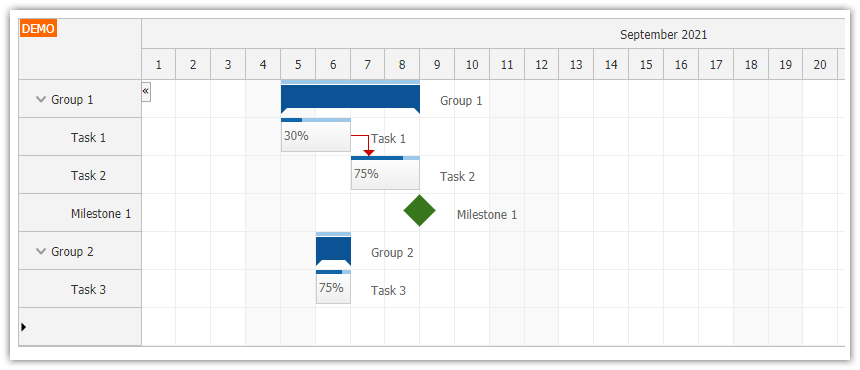Collapse Group 2 using its chevron

click(x=40, y=252)
